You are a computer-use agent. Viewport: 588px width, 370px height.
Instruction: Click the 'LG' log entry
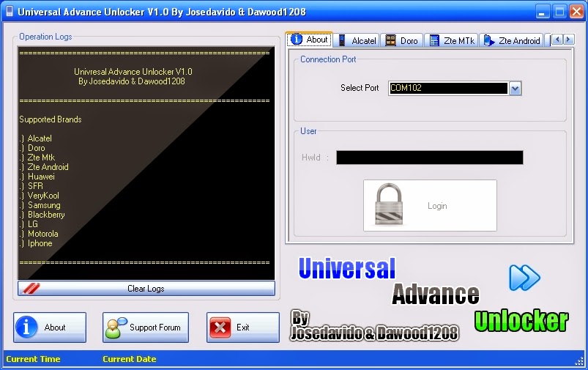[x=33, y=224]
